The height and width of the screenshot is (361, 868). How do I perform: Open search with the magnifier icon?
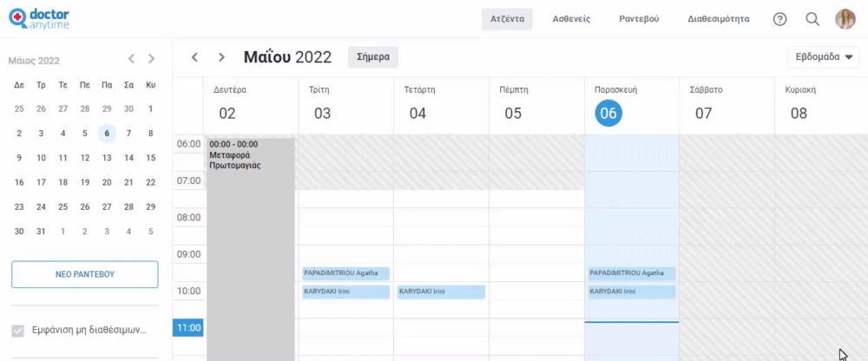[x=812, y=19]
